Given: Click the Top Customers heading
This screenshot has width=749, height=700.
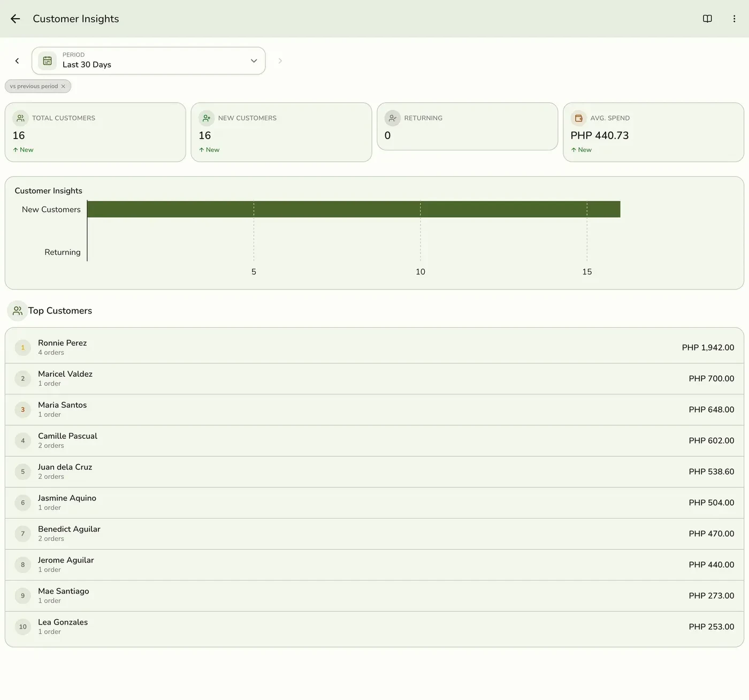Looking at the screenshot, I should click(60, 311).
